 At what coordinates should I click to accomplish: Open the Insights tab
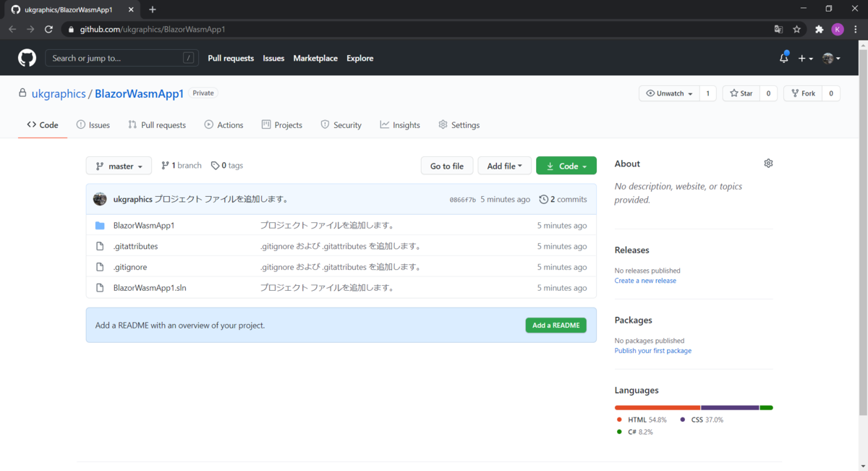(x=400, y=125)
